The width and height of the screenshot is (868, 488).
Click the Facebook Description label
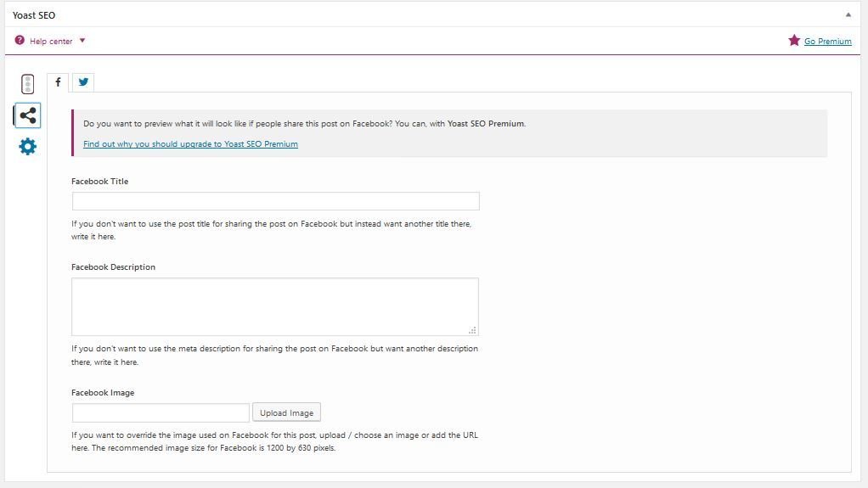tap(114, 266)
